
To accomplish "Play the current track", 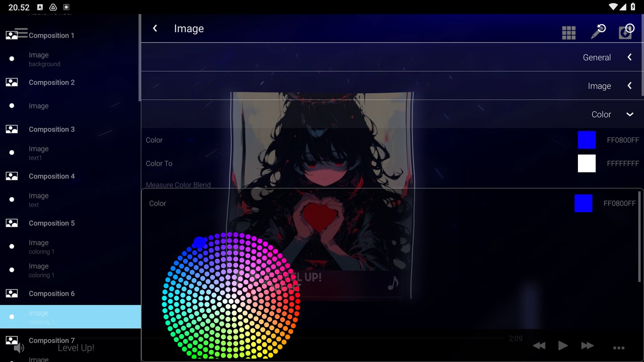I will pyautogui.click(x=563, y=346).
